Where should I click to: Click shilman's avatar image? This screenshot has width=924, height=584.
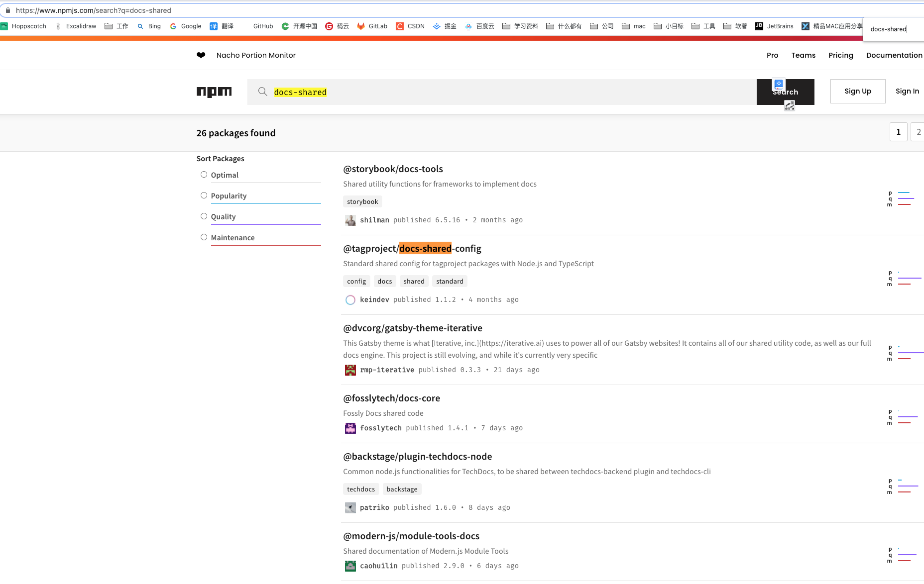click(350, 220)
